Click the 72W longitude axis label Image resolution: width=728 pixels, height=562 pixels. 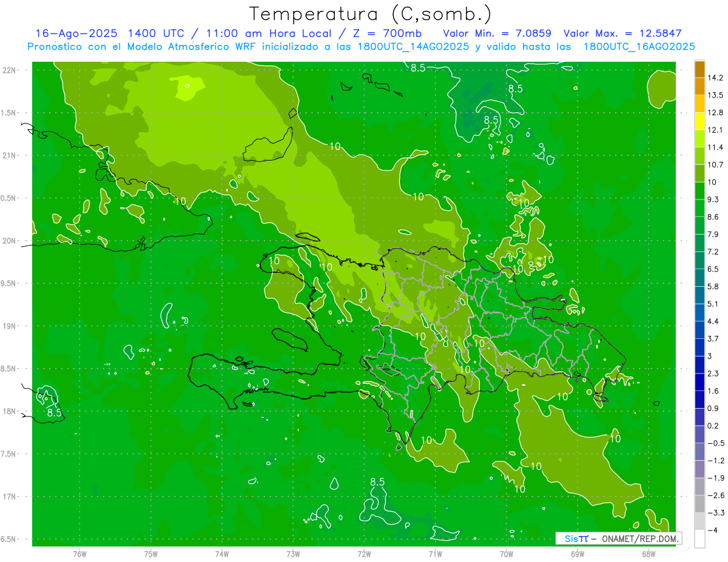tap(364, 554)
